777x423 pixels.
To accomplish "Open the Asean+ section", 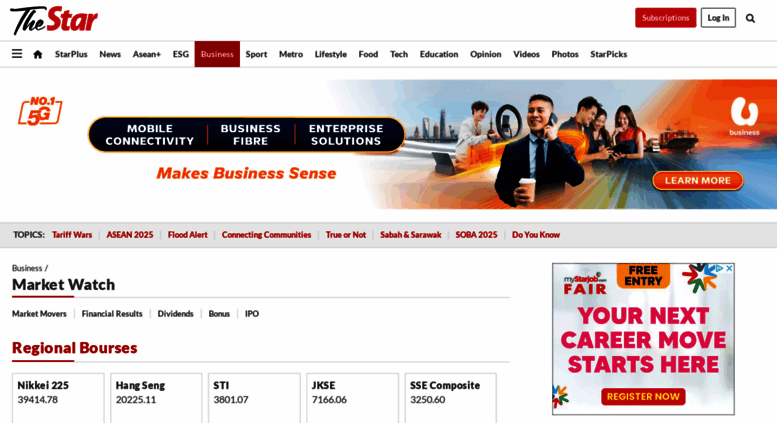I will click(147, 54).
